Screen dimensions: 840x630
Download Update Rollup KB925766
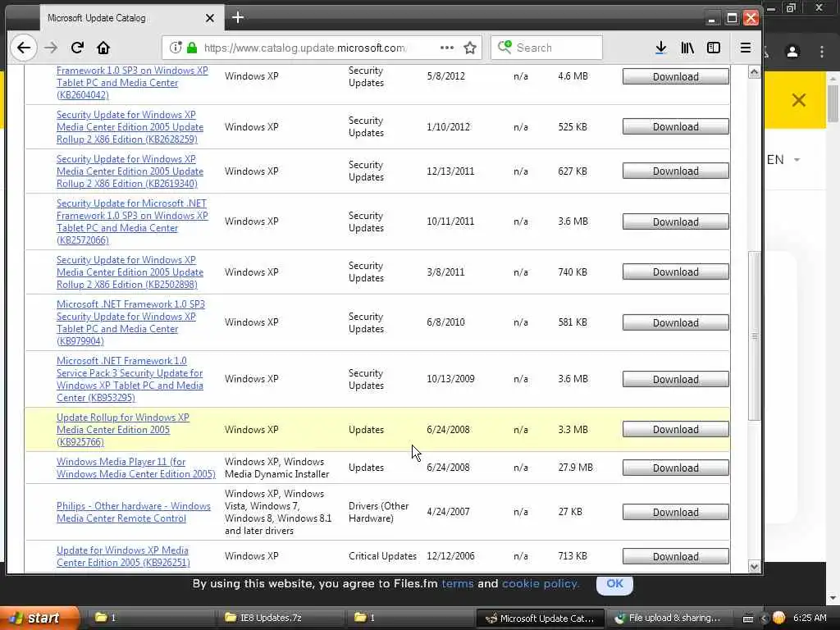pos(676,429)
